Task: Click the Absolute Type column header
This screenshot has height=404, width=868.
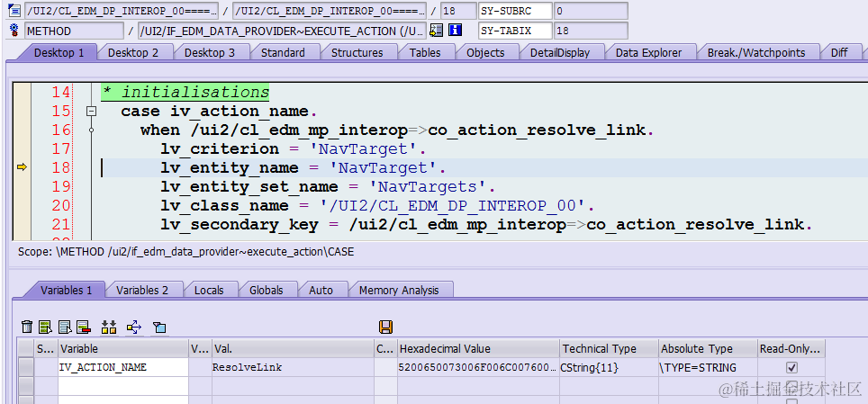Action: click(x=708, y=348)
